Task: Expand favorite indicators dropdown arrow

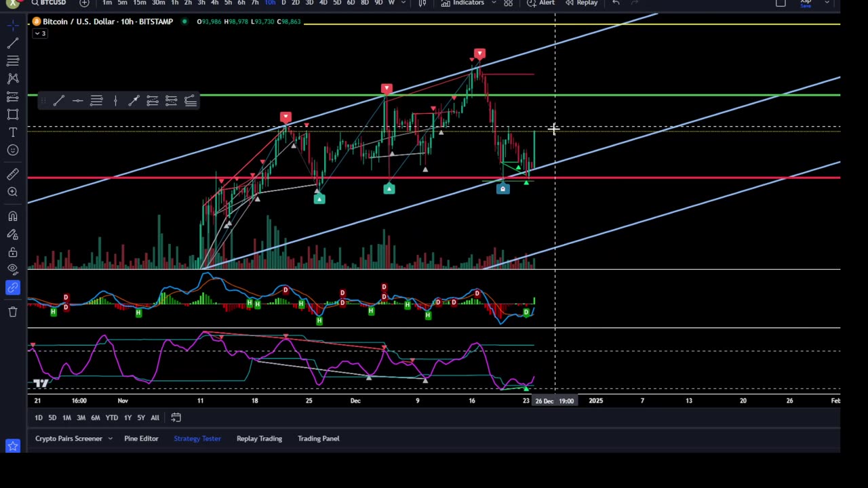Action: [x=493, y=3]
